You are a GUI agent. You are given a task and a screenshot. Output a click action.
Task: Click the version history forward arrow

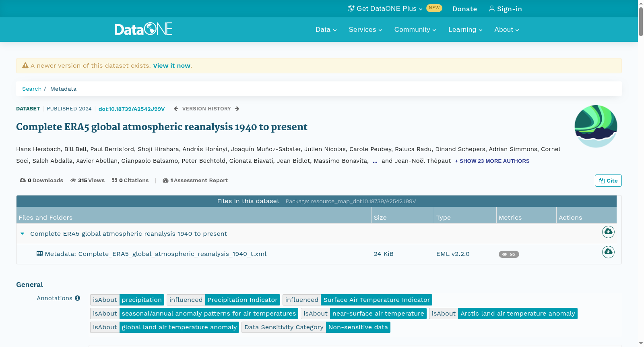[x=237, y=109]
